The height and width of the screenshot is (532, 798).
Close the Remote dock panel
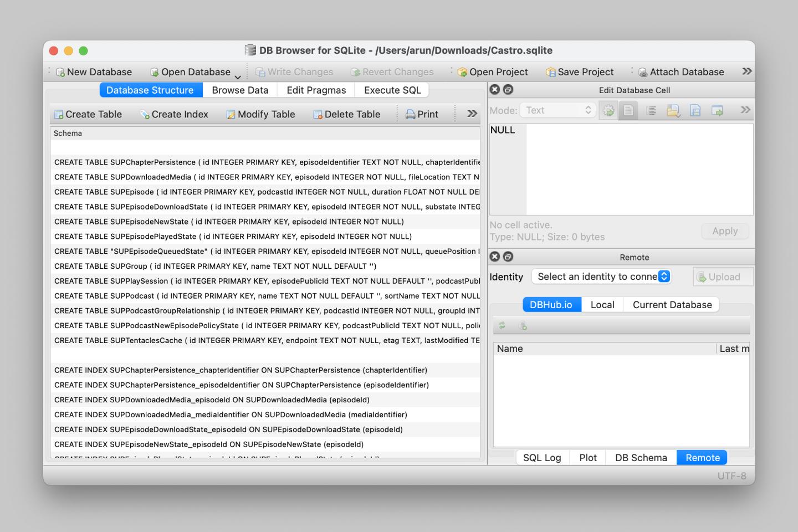pos(495,257)
